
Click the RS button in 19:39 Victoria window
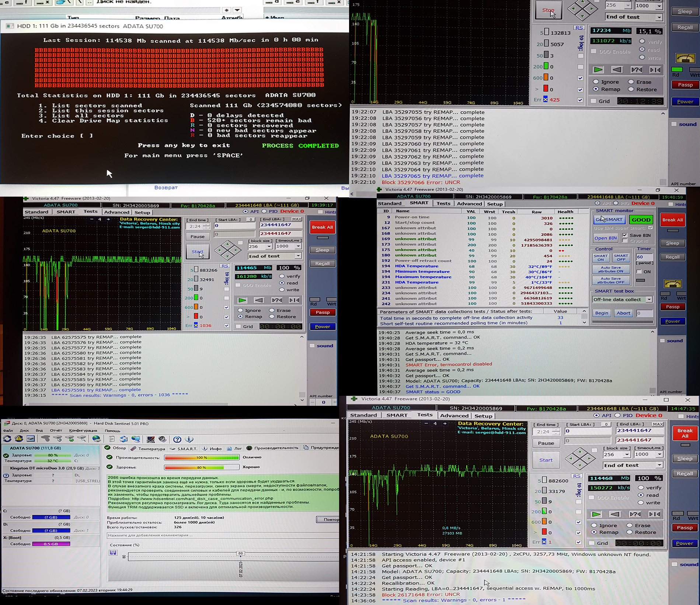click(225, 266)
